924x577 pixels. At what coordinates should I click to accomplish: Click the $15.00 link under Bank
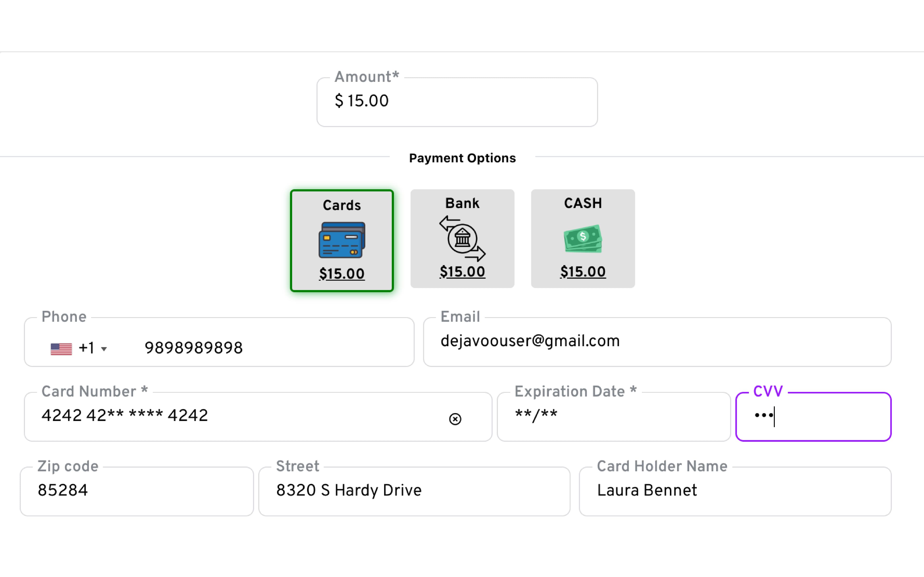click(462, 272)
